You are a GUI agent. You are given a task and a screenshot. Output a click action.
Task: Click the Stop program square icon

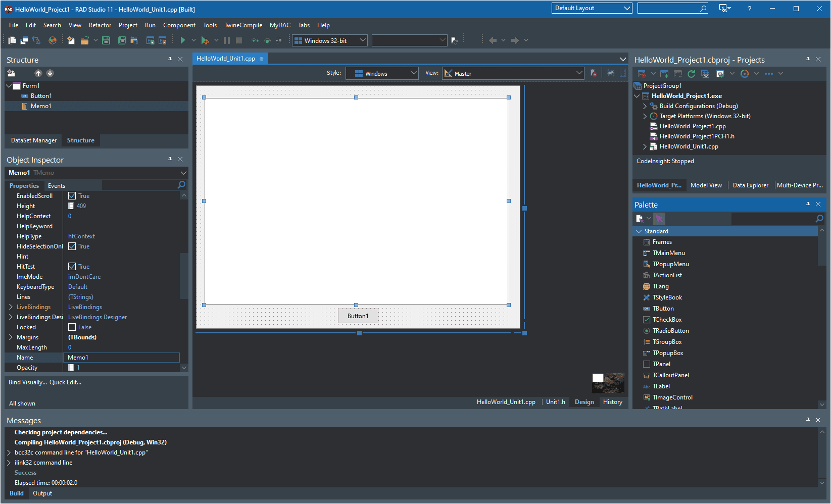click(x=239, y=40)
